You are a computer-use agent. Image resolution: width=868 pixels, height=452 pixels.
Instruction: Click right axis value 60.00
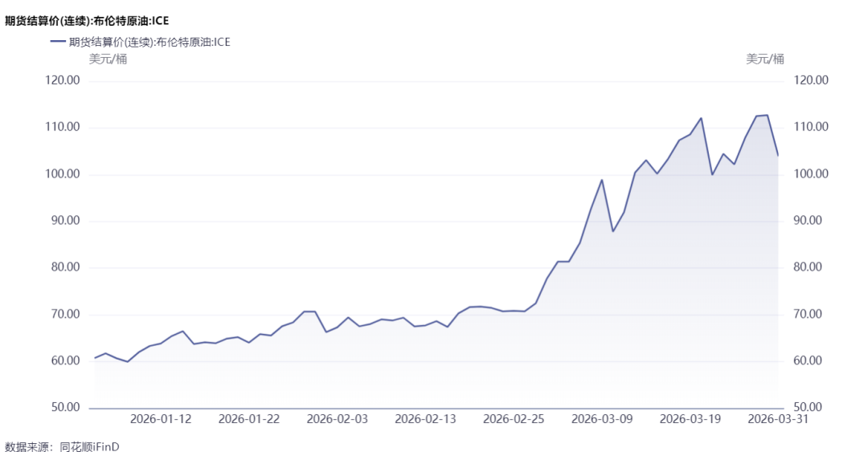(x=808, y=360)
